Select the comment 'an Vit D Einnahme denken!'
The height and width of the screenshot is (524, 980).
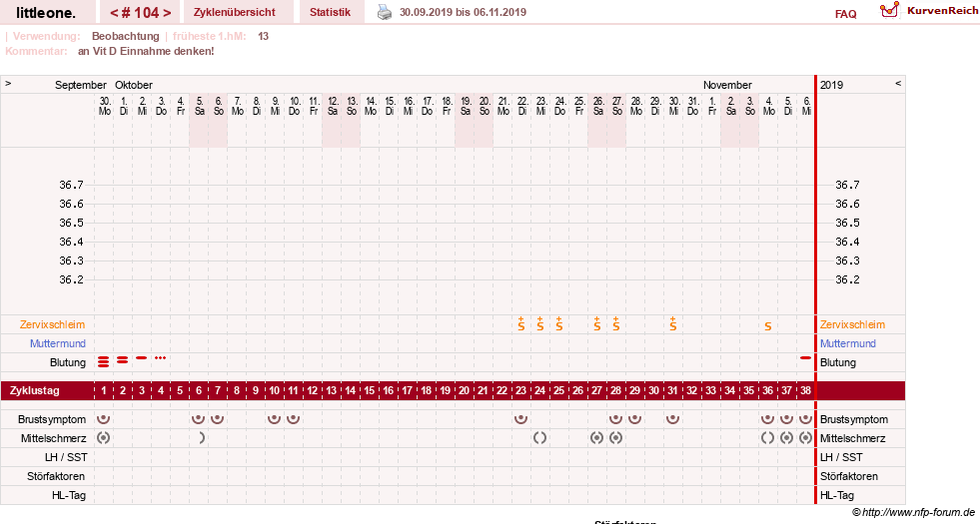[x=146, y=51]
